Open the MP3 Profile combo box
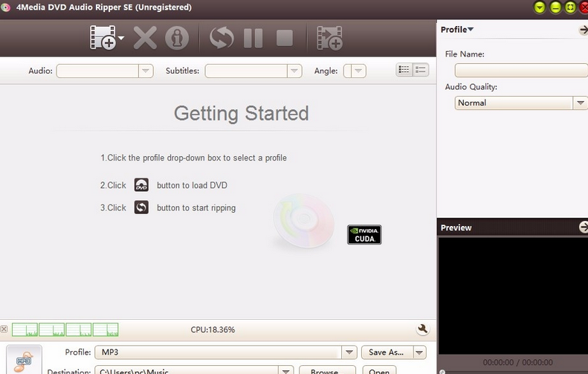 pos(226,352)
